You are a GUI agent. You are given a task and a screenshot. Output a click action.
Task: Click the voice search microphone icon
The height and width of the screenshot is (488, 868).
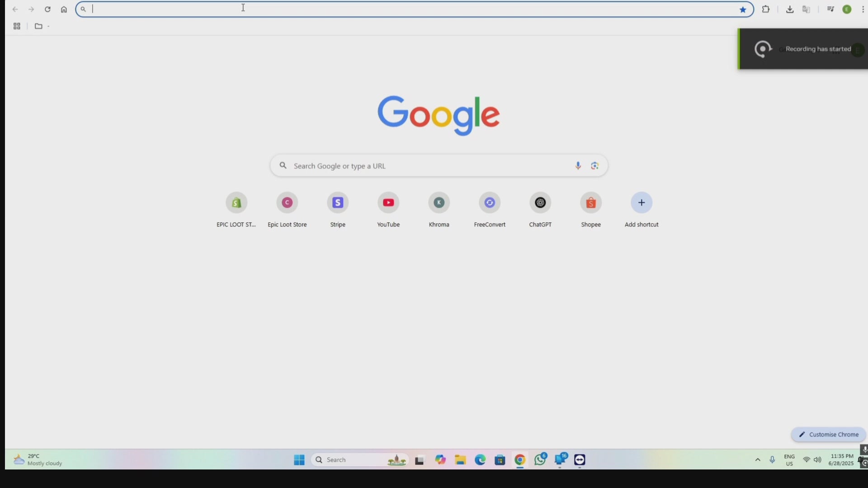click(x=578, y=166)
